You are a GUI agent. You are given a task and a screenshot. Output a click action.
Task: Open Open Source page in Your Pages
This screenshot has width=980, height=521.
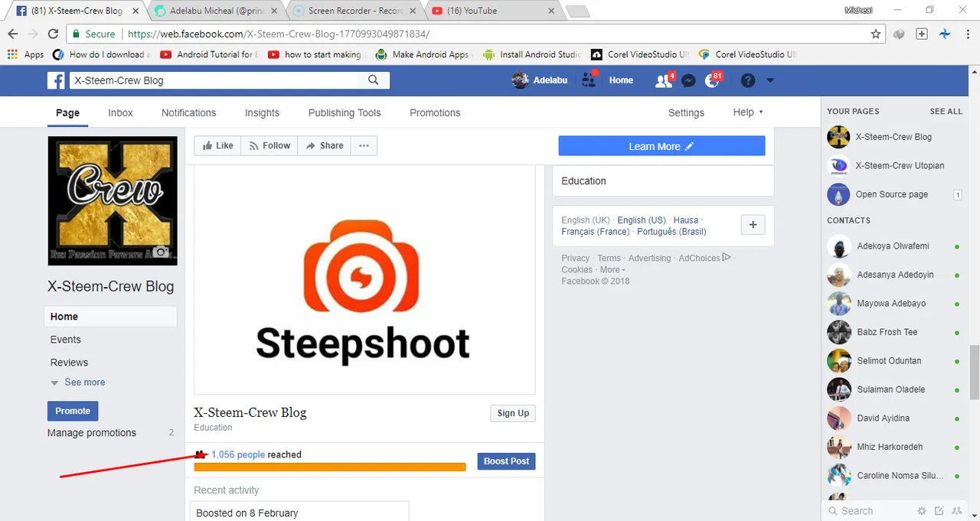tap(892, 194)
